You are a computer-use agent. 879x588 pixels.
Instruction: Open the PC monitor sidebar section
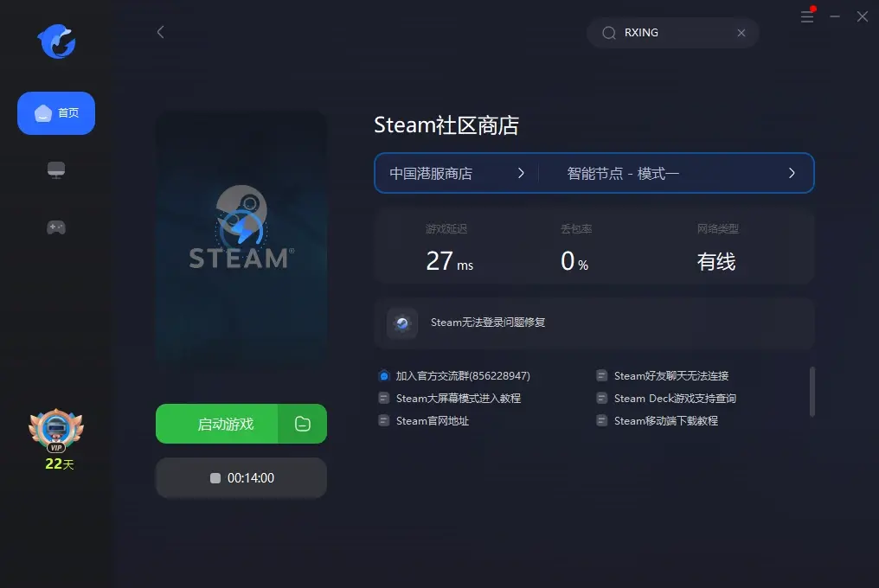tap(56, 169)
